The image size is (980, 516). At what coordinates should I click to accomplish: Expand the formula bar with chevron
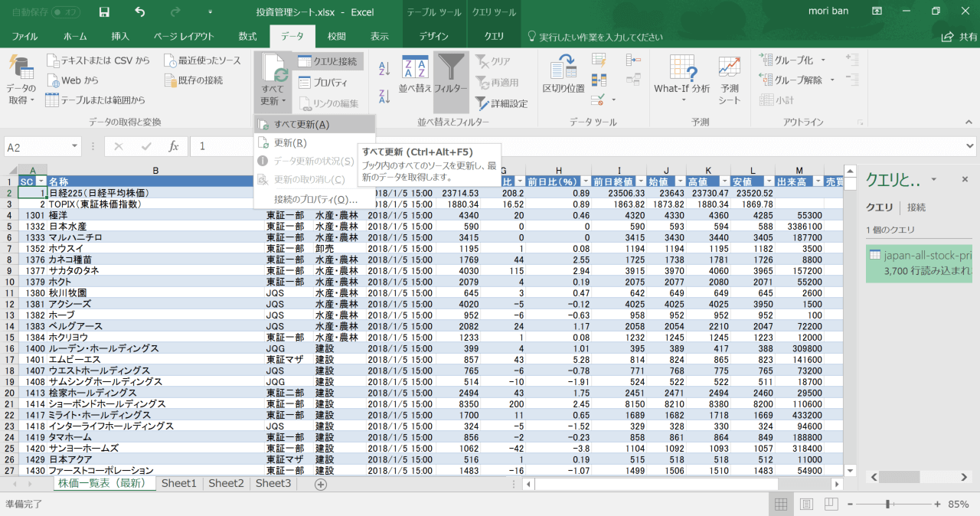pyautogui.click(x=970, y=145)
